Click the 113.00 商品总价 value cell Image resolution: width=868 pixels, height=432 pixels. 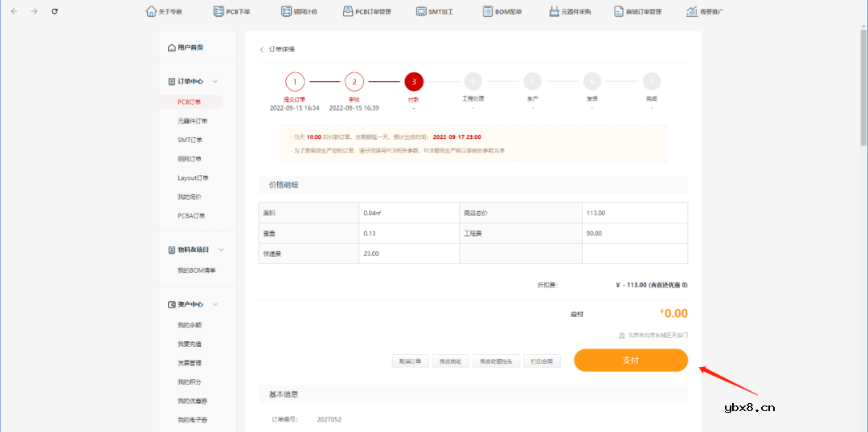[x=635, y=213]
